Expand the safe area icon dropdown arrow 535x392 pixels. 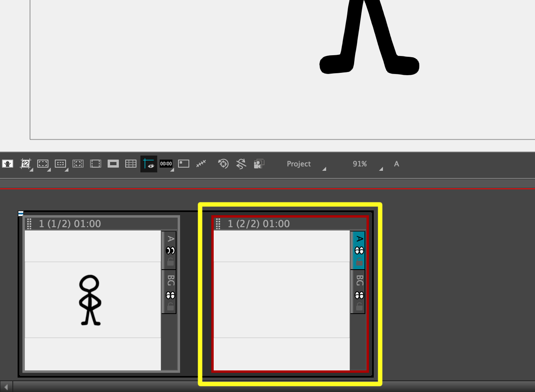[49, 170]
